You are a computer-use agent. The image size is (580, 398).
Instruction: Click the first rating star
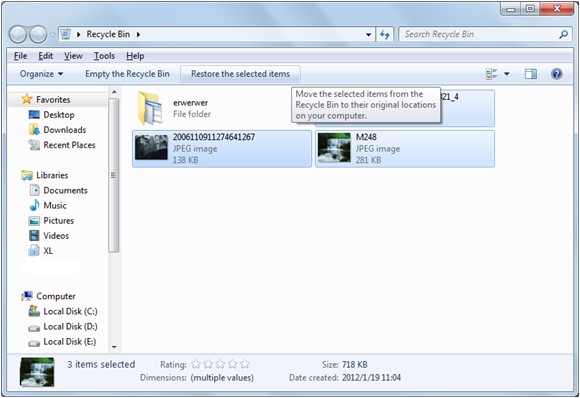(x=196, y=365)
